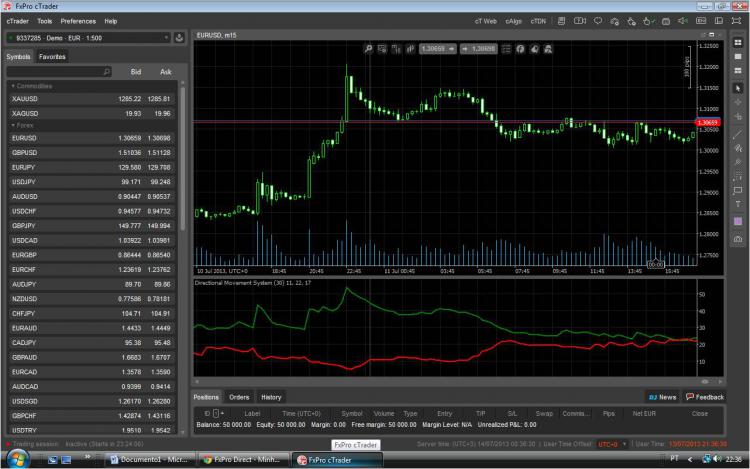Open Windows Start button
Viewport: 750px width, 469px height.
tap(17, 459)
